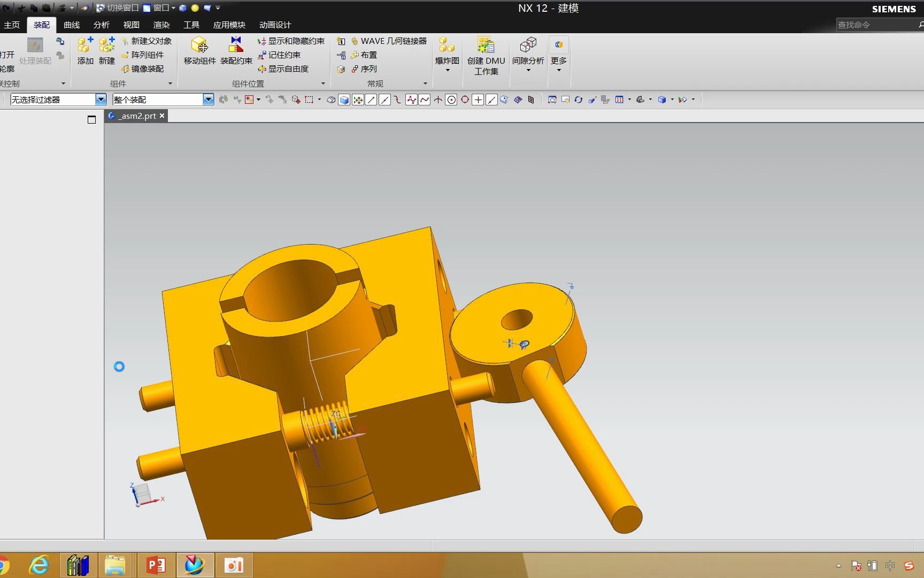The height and width of the screenshot is (578, 924).
Task: Click 镜像装配 mirror assembly button
Action: click(142, 69)
